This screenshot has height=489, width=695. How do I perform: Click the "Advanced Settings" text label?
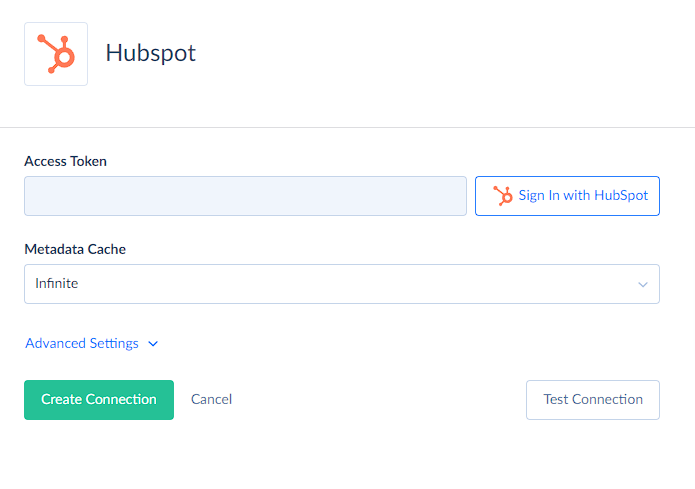tap(82, 344)
